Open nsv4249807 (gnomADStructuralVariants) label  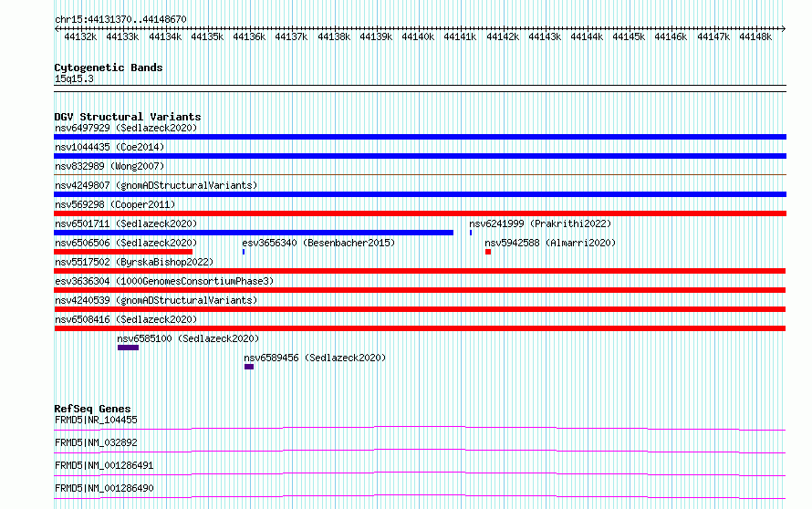point(156,185)
